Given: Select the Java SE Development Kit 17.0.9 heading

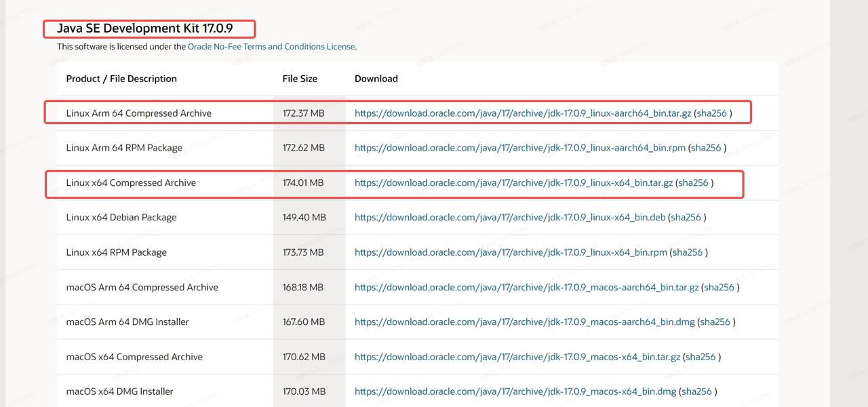Looking at the screenshot, I should click(145, 28).
